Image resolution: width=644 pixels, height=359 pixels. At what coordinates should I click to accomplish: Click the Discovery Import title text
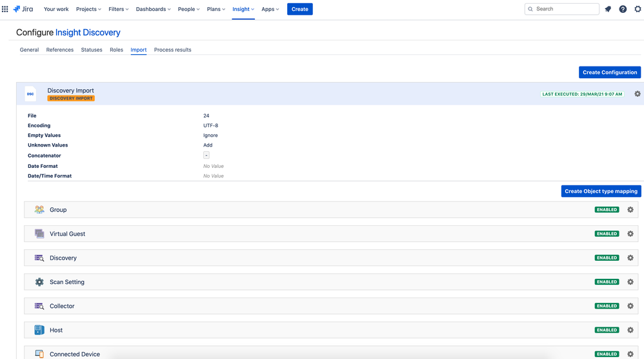coord(70,90)
